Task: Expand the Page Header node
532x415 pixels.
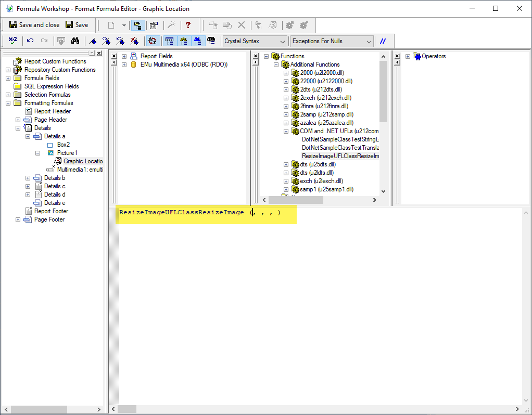Action: [x=18, y=120]
